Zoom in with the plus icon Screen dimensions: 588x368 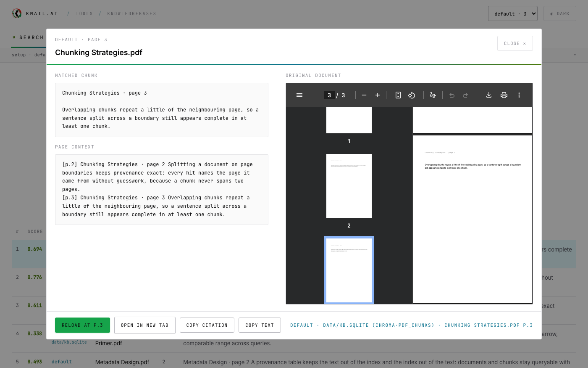378,95
